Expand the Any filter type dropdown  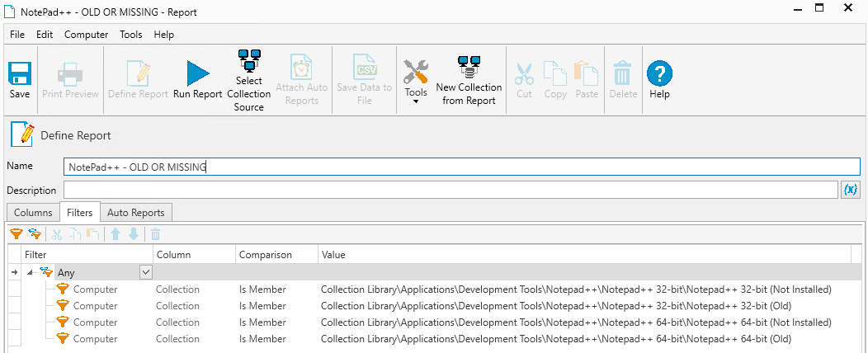(145, 272)
